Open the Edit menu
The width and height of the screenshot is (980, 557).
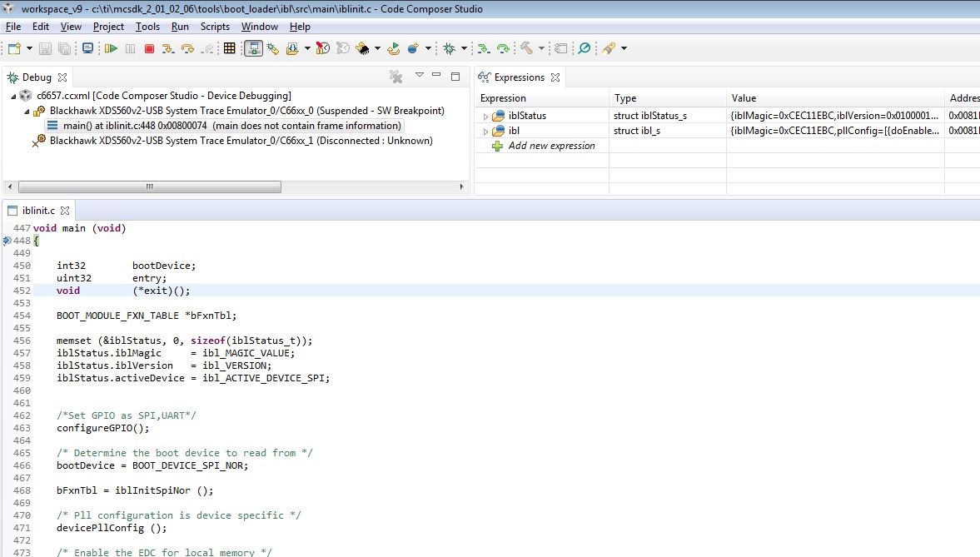pyautogui.click(x=41, y=27)
